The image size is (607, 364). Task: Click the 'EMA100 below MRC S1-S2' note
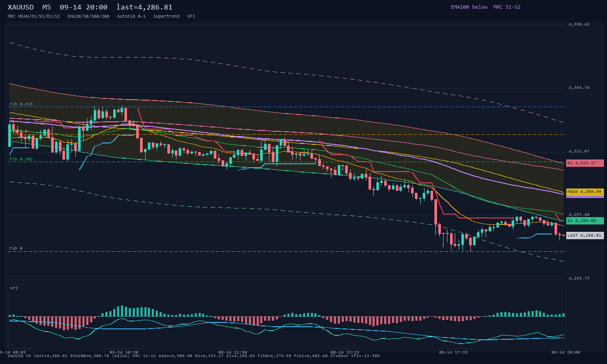[486, 7]
